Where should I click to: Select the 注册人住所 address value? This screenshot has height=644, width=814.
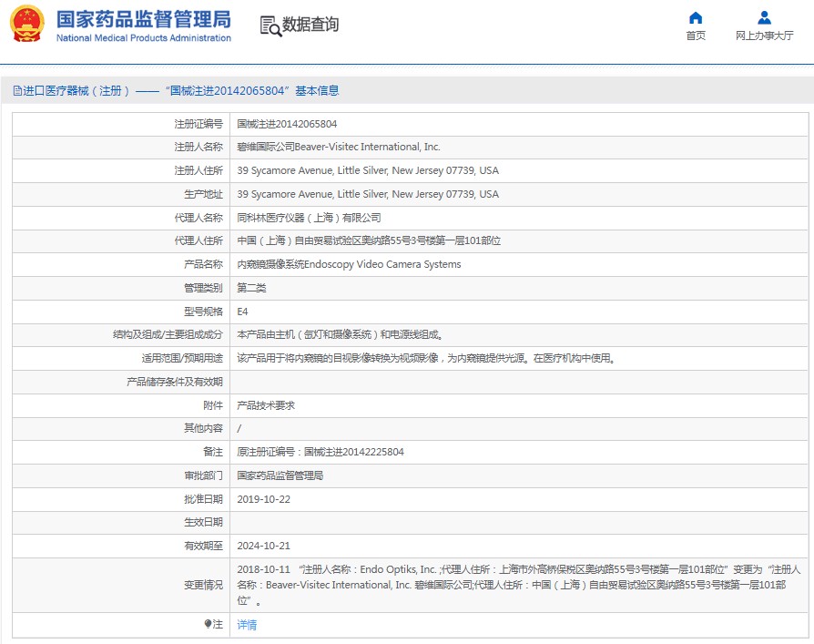point(368,171)
